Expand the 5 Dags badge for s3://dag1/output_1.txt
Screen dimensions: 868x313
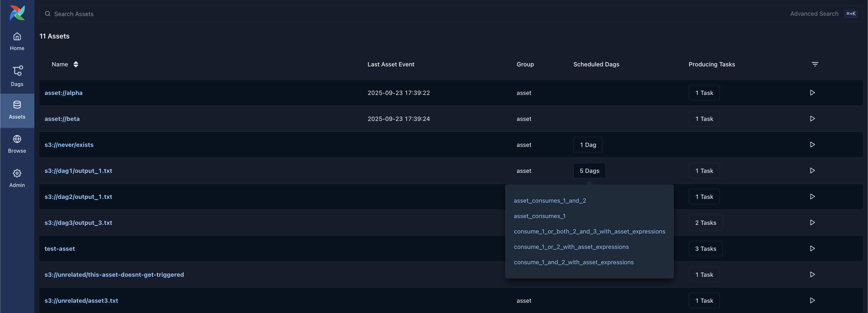(589, 171)
